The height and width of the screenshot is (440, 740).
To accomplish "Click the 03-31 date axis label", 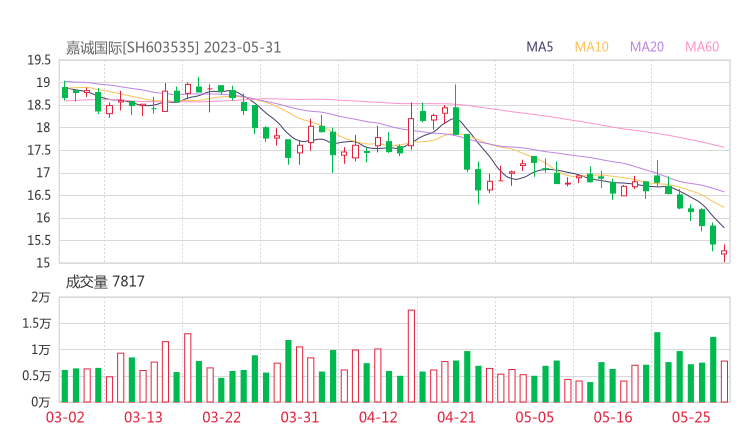I will (x=300, y=417).
